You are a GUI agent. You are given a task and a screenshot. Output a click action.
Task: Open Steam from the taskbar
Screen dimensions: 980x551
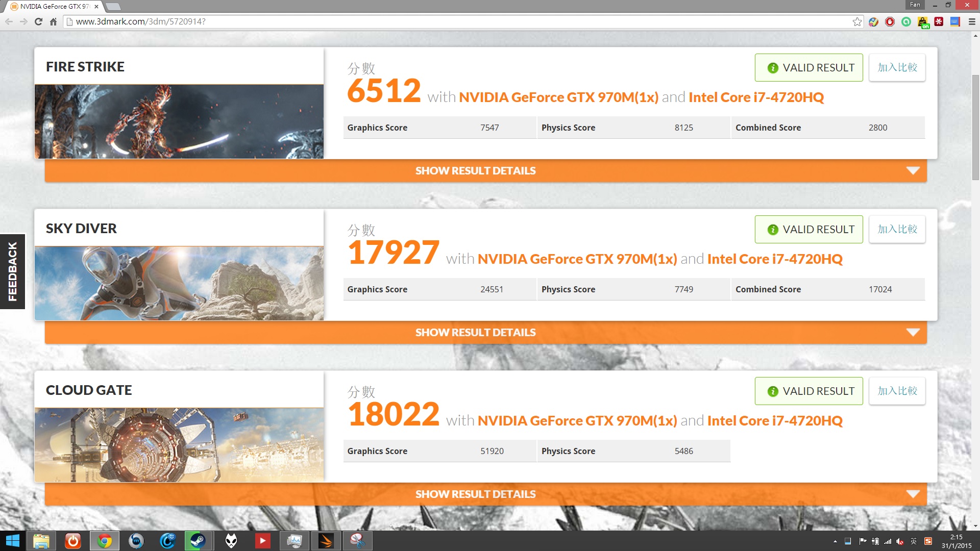(x=198, y=541)
